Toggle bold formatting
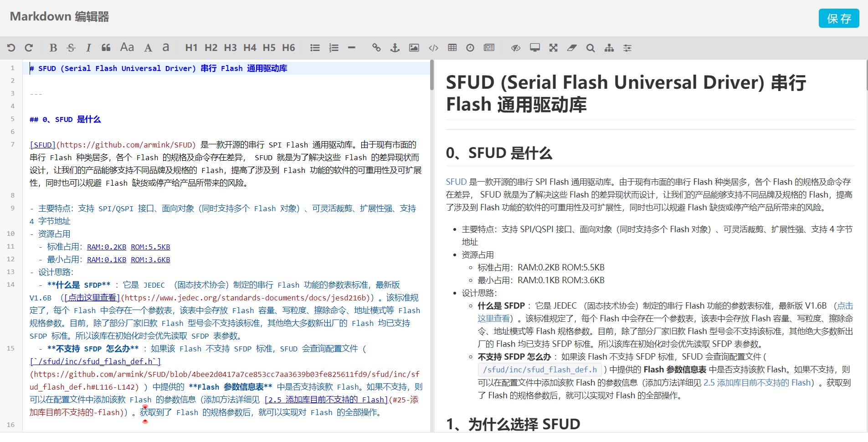This screenshot has height=442, width=868. pyautogui.click(x=53, y=47)
